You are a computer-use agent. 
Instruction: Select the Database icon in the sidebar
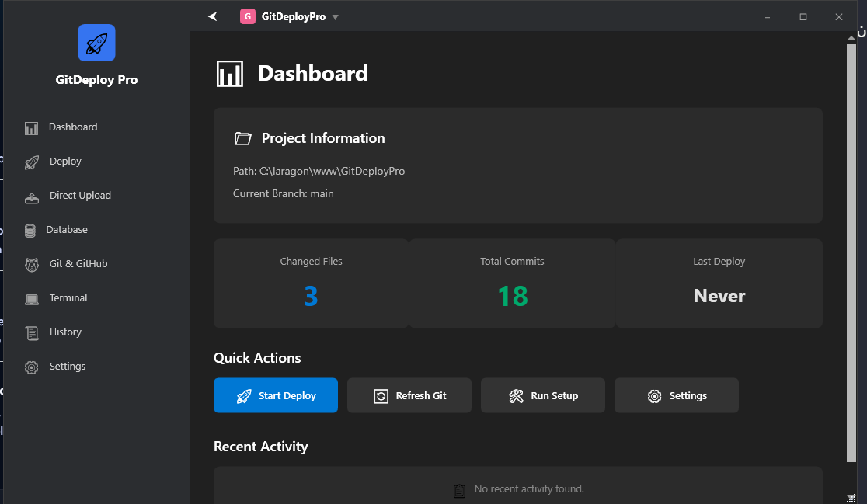tap(31, 229)
